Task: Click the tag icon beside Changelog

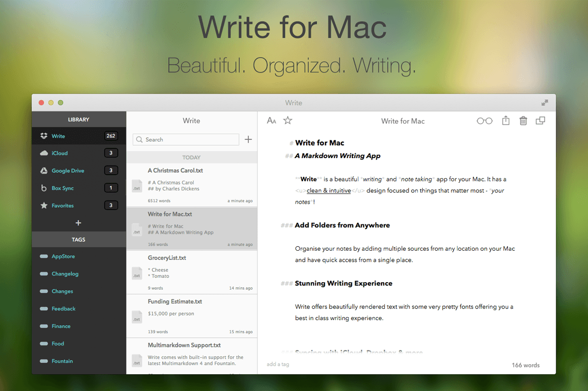Action: coord(44,274)
